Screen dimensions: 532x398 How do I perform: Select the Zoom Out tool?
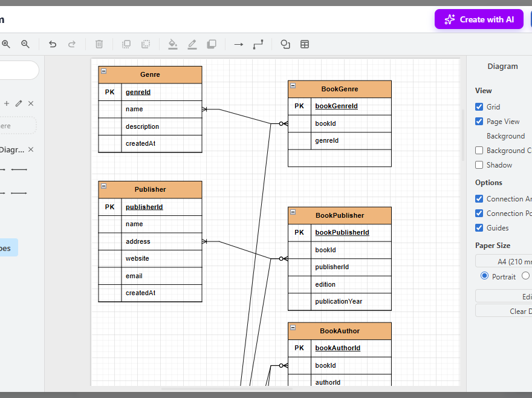click(x=25, y=44)
